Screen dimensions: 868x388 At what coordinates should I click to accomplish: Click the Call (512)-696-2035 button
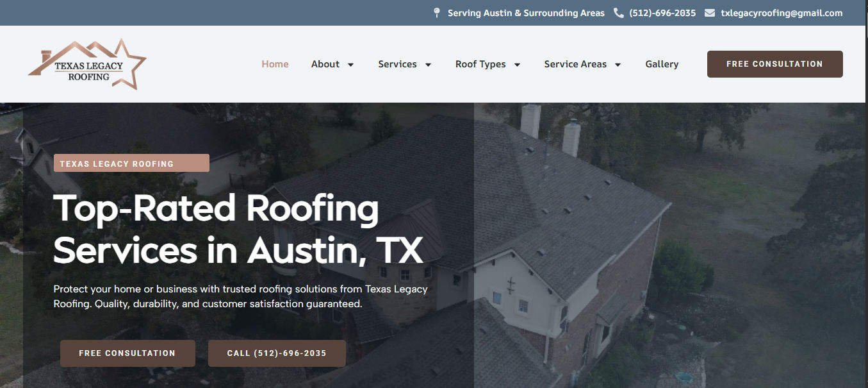coord(277,353)
